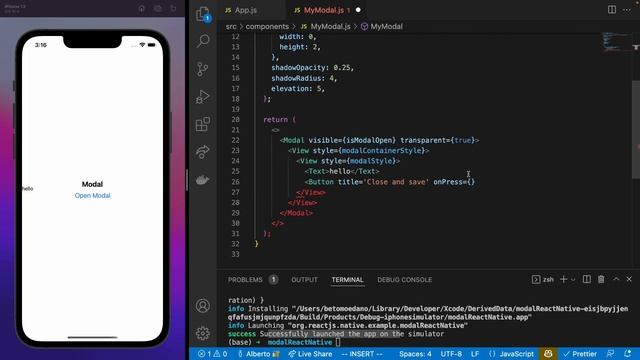The width and height of the screenshot is (640, 360).
Task: Change end of line sequence LF
Action: (x=475, y=354)
